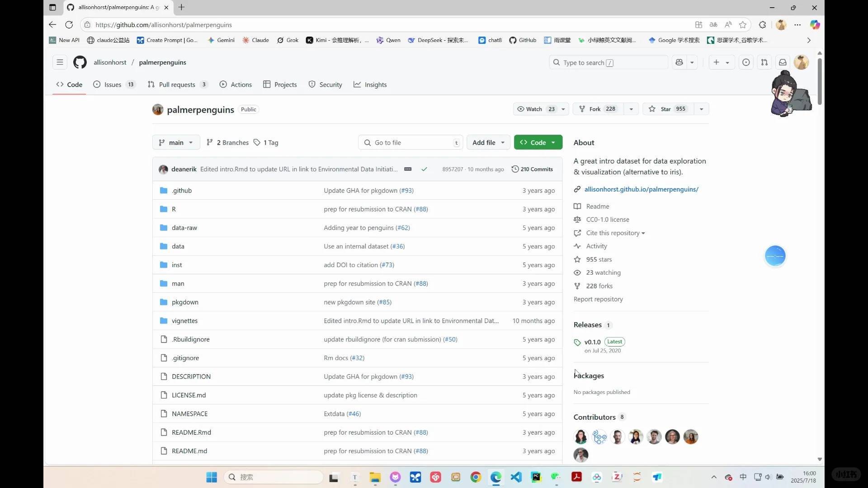This screenshot has width=868, height=488.
Task: Open the Copilot chat icon in header
Action: click(x=679, y=62)
